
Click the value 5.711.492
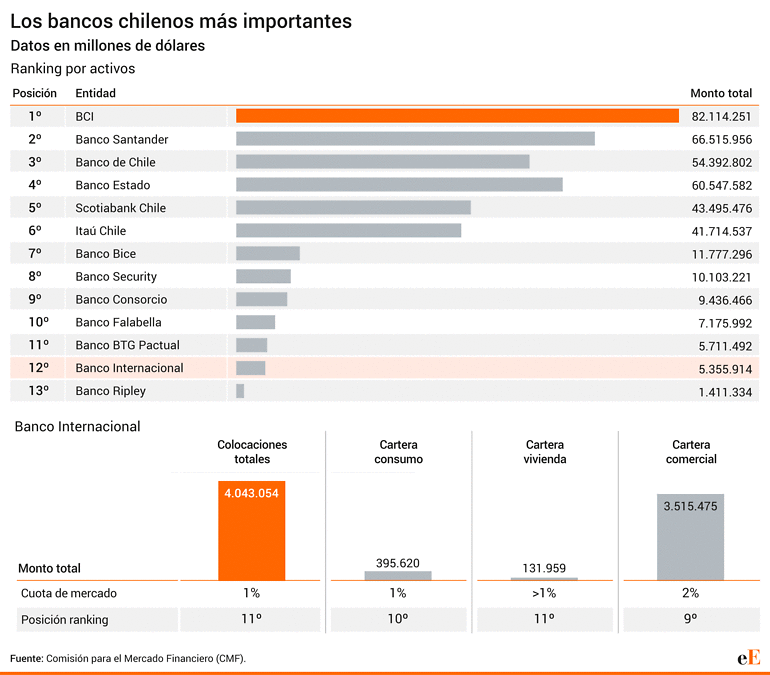[725, 346]
